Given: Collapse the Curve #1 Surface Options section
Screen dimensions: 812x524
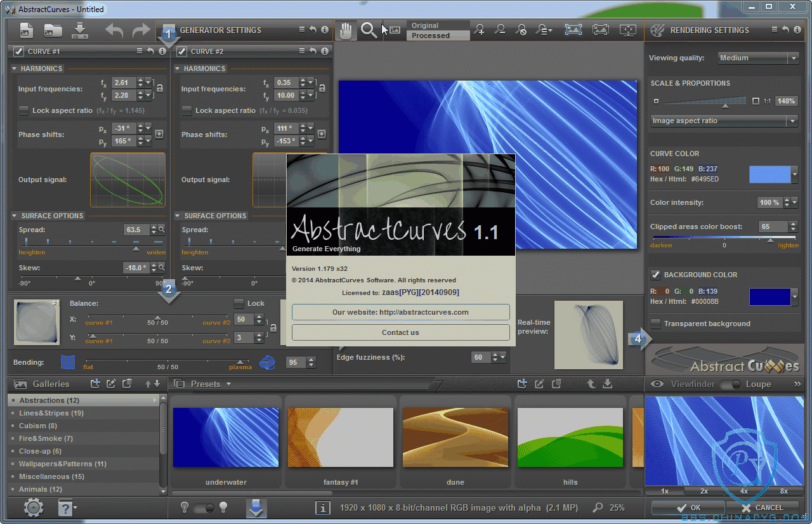Looking at the screenshot, I should click(x=15, y=216).
